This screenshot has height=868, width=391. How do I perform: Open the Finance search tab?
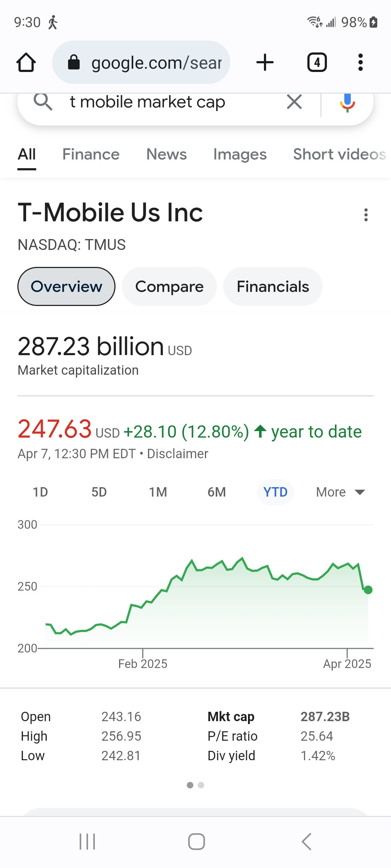coord(91,154)
